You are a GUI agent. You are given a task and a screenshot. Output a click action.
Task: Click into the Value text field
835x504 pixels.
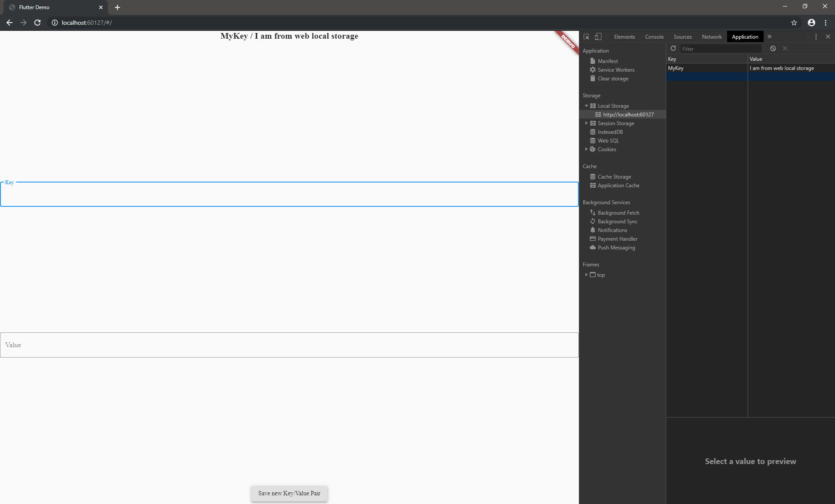click(289, 345)
